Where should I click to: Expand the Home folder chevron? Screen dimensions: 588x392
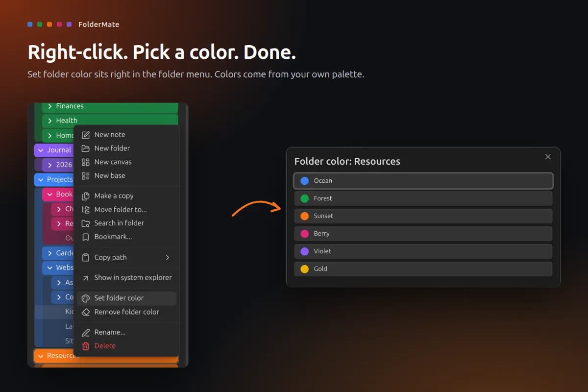(x=49, y=135)
